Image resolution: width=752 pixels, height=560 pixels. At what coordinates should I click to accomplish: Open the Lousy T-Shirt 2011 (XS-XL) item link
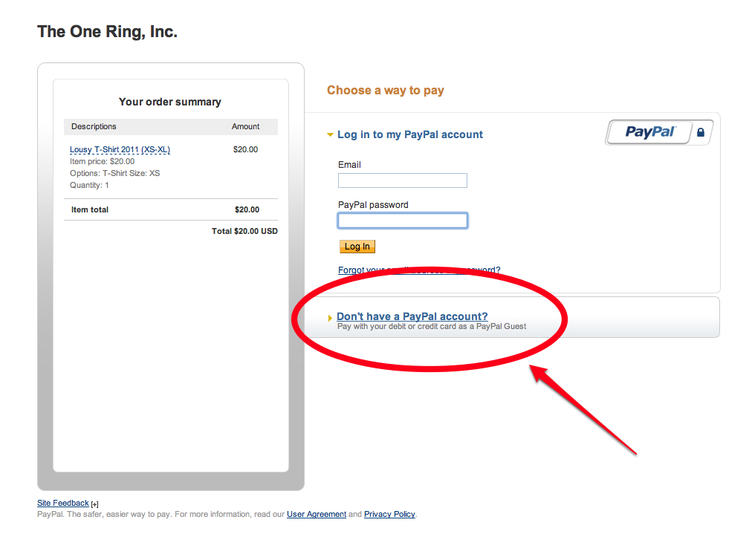[x=120, y=149]
